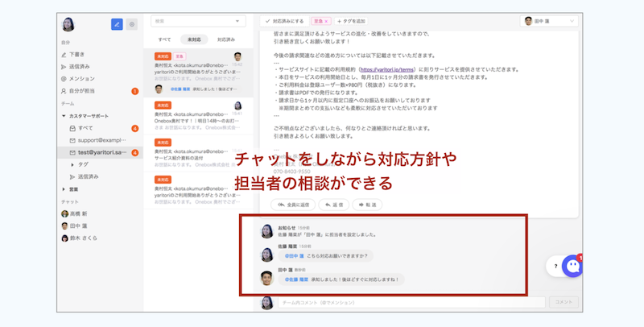This screenshot has width=644, height=327.
Task: Collapse the カスタマーサポート team section
Action: click(64, 116)
